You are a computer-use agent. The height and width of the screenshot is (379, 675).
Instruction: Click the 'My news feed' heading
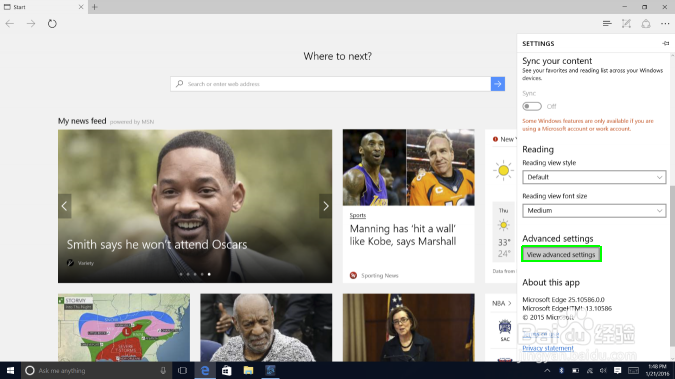(82, 121)
